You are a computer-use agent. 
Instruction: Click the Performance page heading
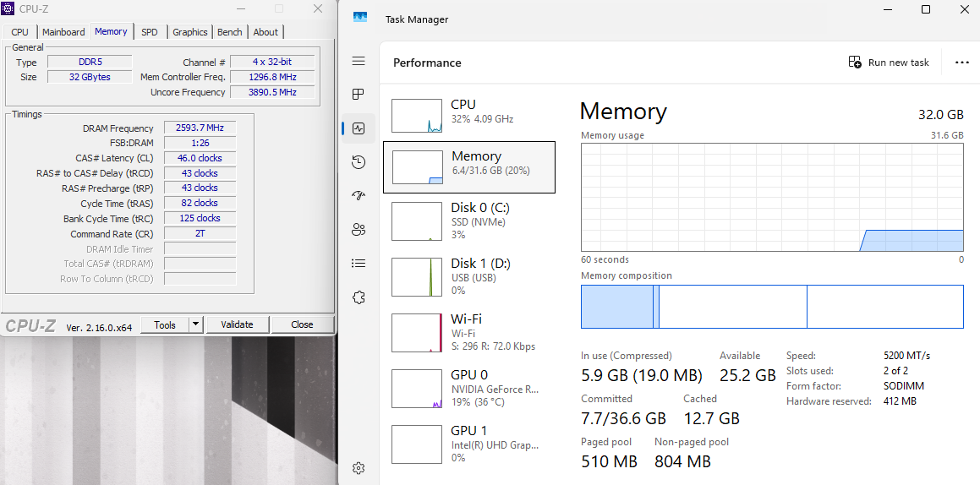click(x=427, y=63)
